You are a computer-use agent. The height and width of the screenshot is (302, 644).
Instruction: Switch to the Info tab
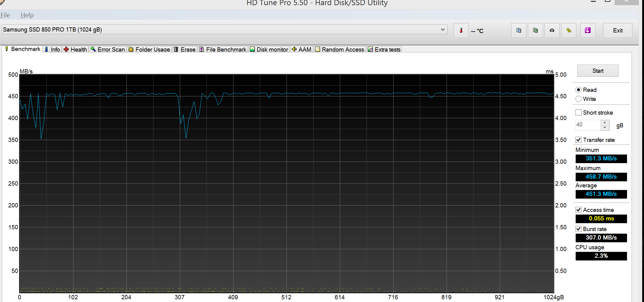(52, 49)
